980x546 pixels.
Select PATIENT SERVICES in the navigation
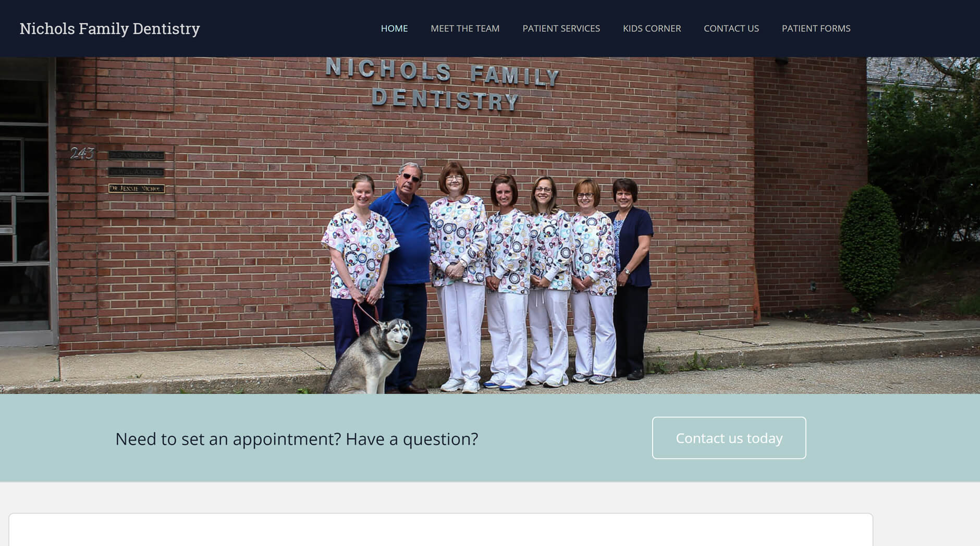(x=561, y=28)
